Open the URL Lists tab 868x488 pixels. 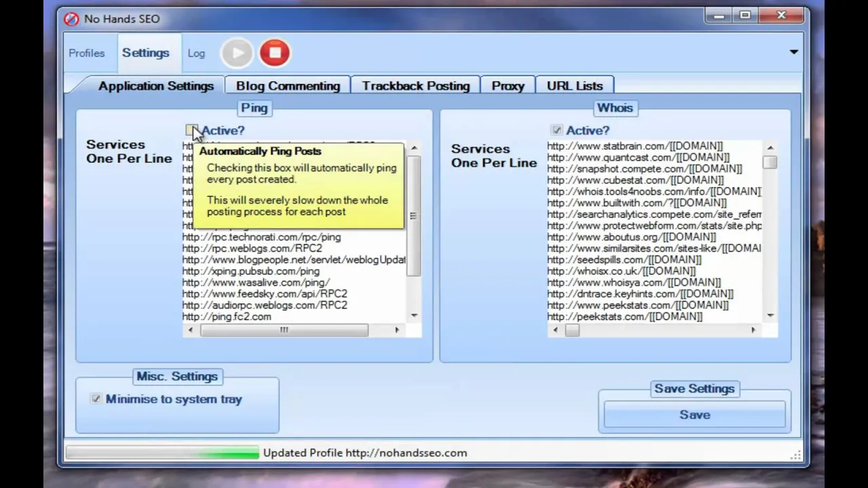coord(574,86)
